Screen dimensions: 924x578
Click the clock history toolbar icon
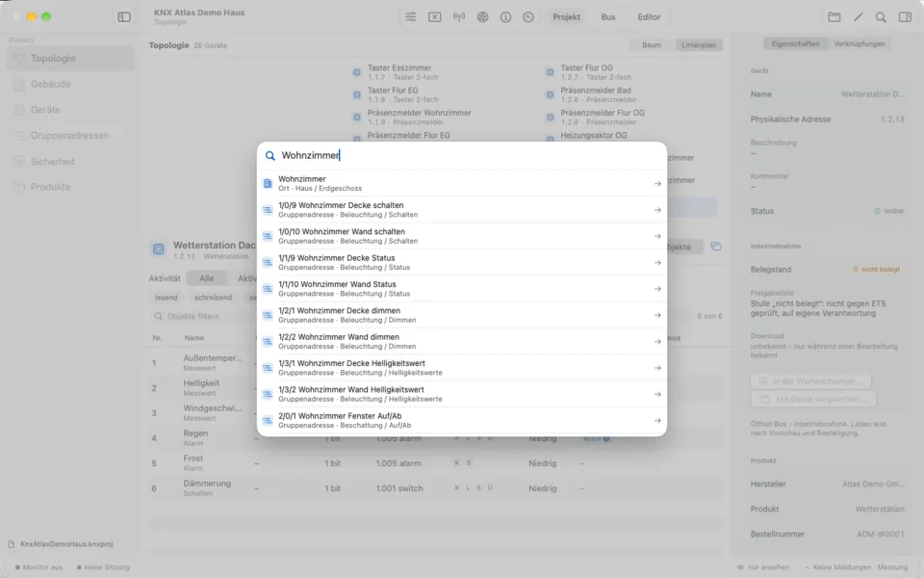[x=528, y=17]
